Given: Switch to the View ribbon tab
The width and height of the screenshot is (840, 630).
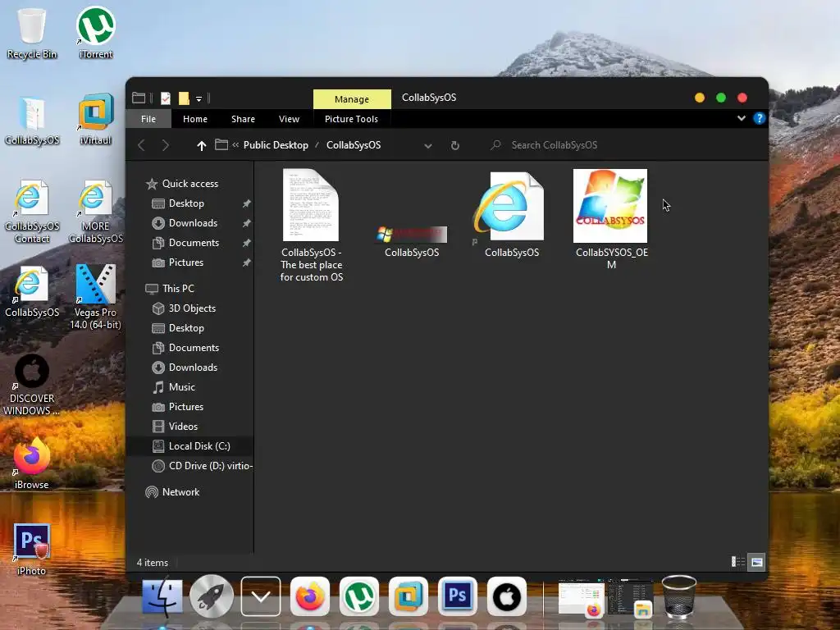Looking at the screenshot, I should (290, 119).
